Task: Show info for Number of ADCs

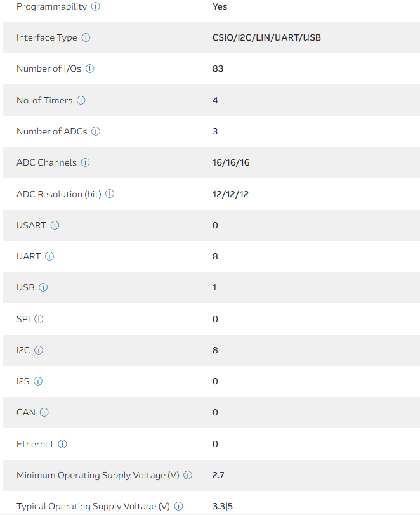Action: click(x=96, y=131)
